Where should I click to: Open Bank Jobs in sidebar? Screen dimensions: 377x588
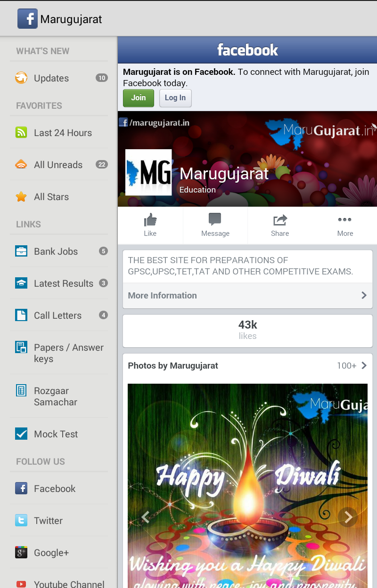pos(59,251)
